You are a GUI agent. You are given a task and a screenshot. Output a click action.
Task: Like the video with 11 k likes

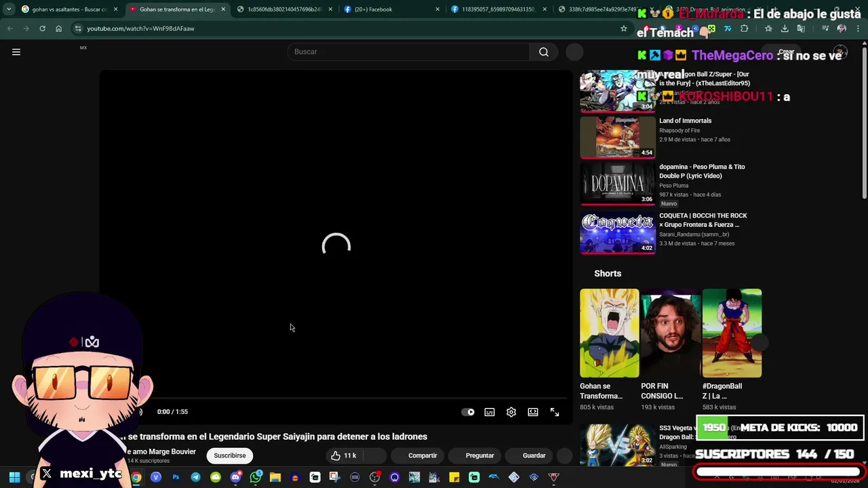point(344,455)
